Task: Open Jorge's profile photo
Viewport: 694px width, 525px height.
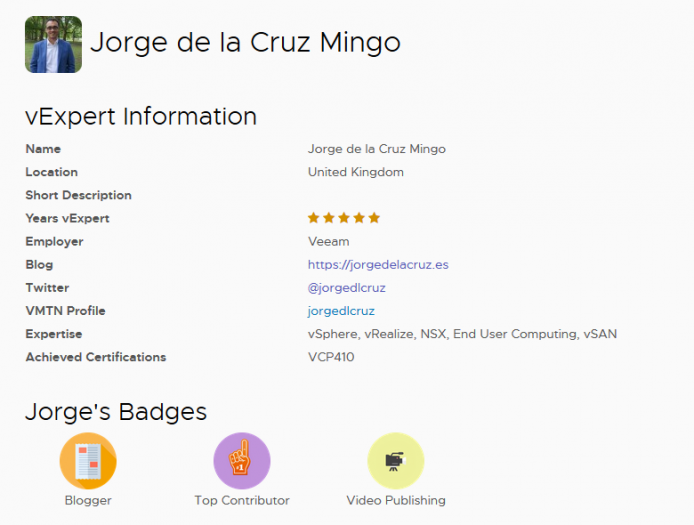Action: coord(54,44)
